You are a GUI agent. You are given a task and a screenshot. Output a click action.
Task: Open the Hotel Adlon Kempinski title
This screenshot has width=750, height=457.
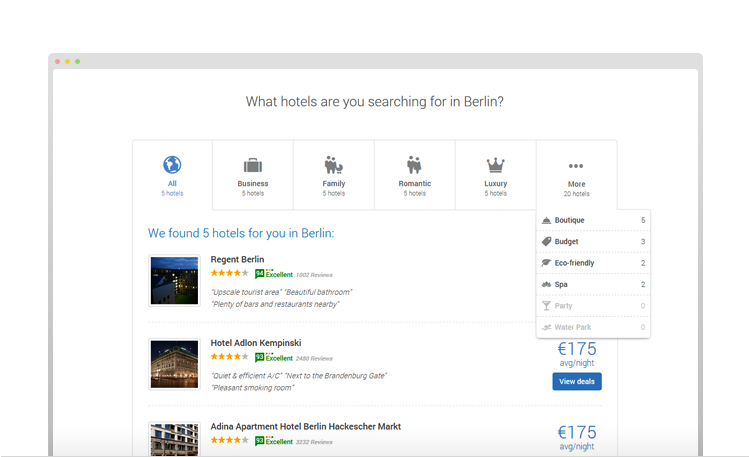[x=256, y=343]
